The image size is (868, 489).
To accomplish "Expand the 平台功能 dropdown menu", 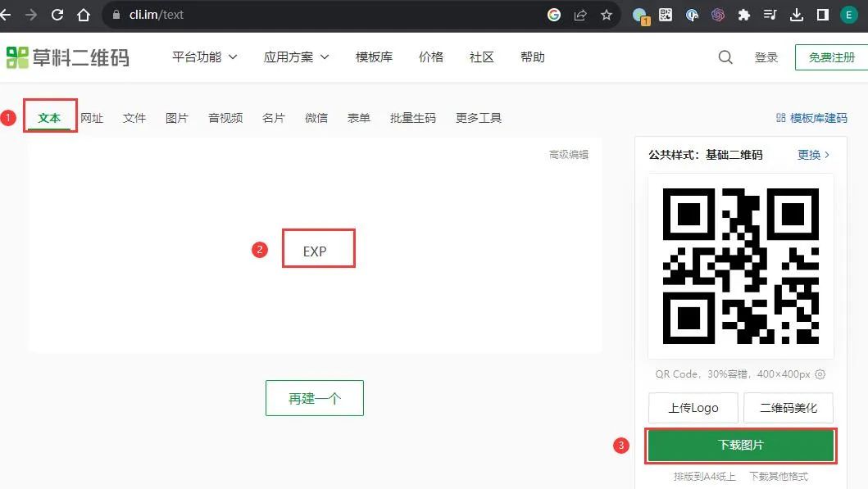I will (x=204, y=57).
